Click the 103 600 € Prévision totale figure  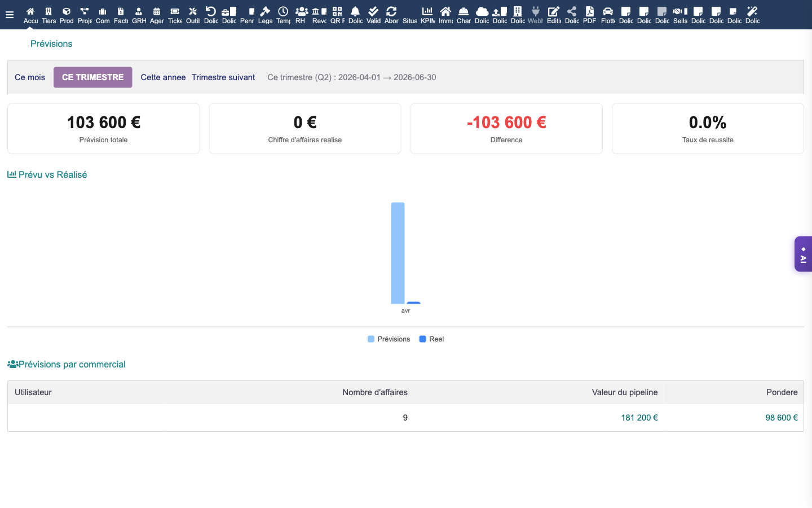104,122
